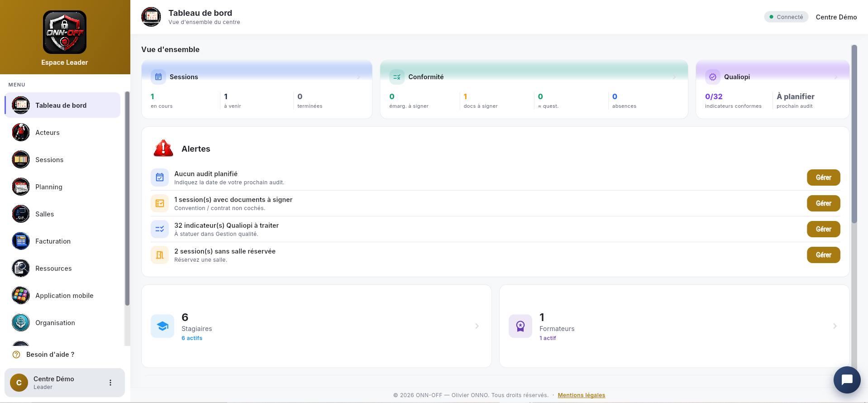Click '1 actif' under Formateurs

coord(548,338)
